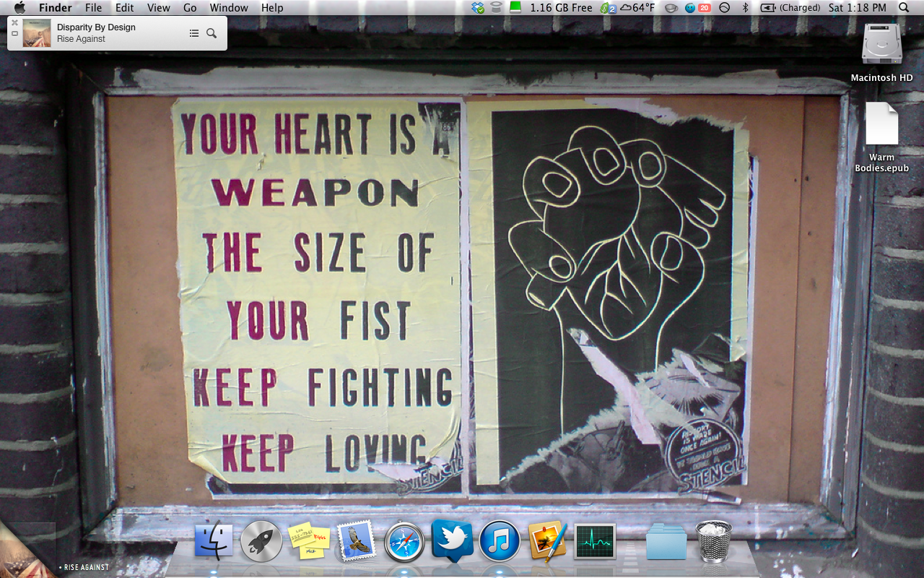Open the Help menu
This screenshot has width=924, height=578.
272,8
